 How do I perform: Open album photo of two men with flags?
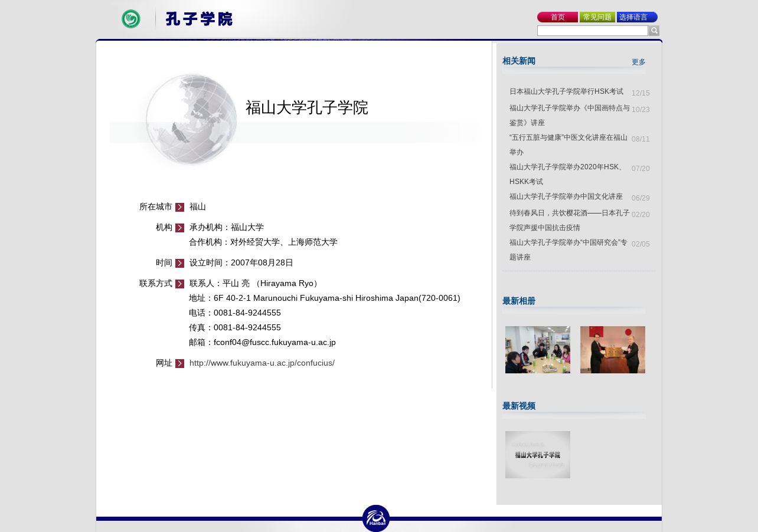pyautogui.click(x=613, y=350)
